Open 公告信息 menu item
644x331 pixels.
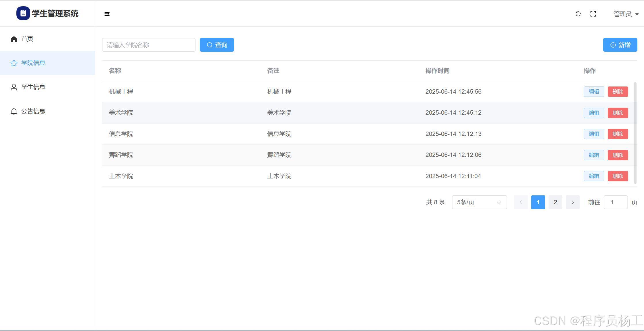(x=33, y=111)
